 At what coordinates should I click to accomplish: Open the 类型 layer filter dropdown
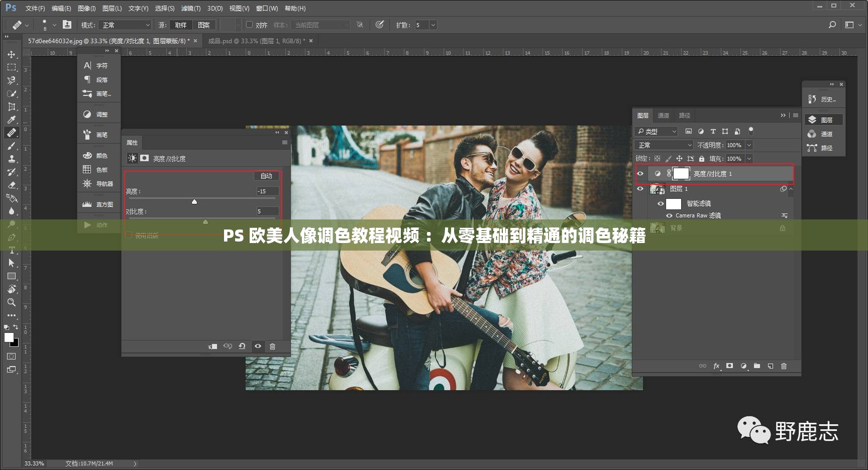click(657, 131)
